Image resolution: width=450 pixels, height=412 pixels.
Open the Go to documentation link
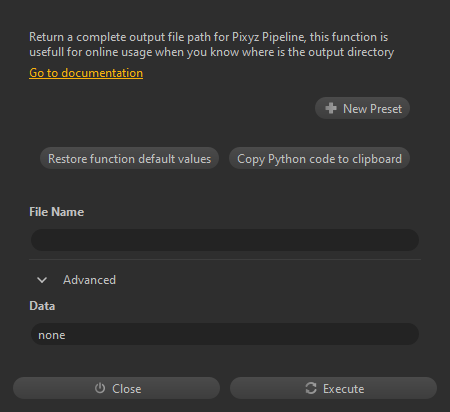tap(86, 73)
